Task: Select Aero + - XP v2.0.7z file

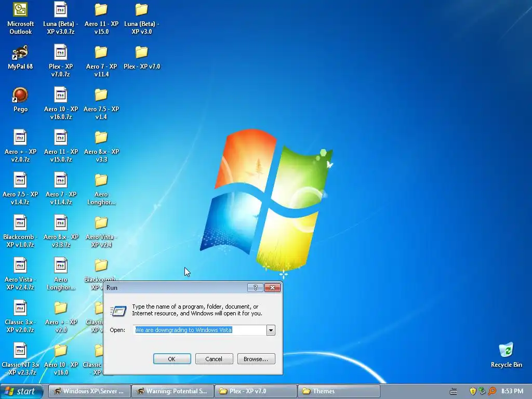Action: (x=20, y=146)
